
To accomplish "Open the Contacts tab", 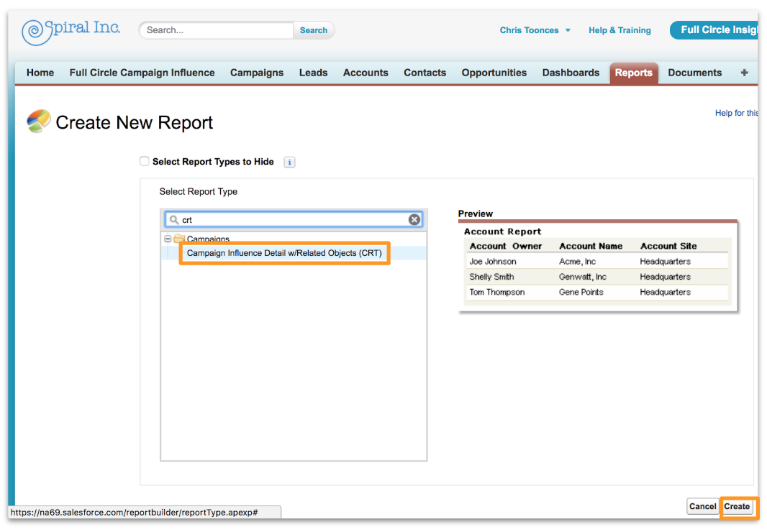I will [425, 73].
